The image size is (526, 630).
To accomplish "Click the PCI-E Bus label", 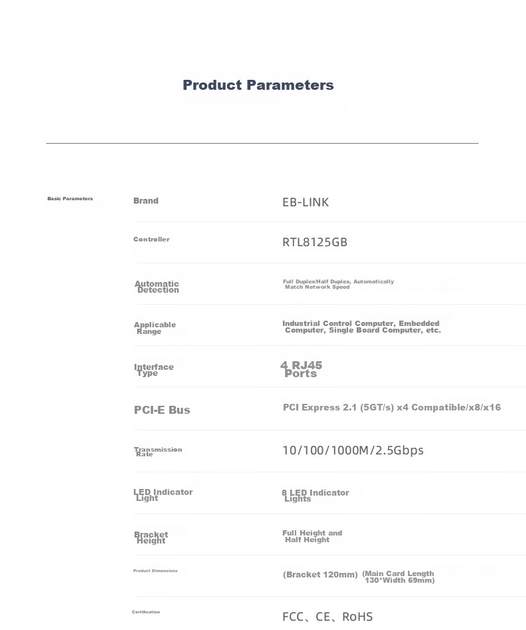I will point(162,410).
